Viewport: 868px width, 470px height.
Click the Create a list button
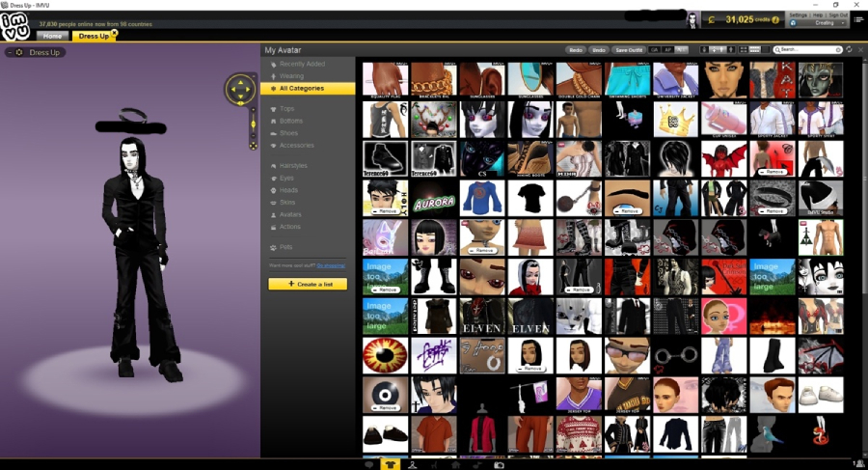pyautogui.click(x=308, y=284)
